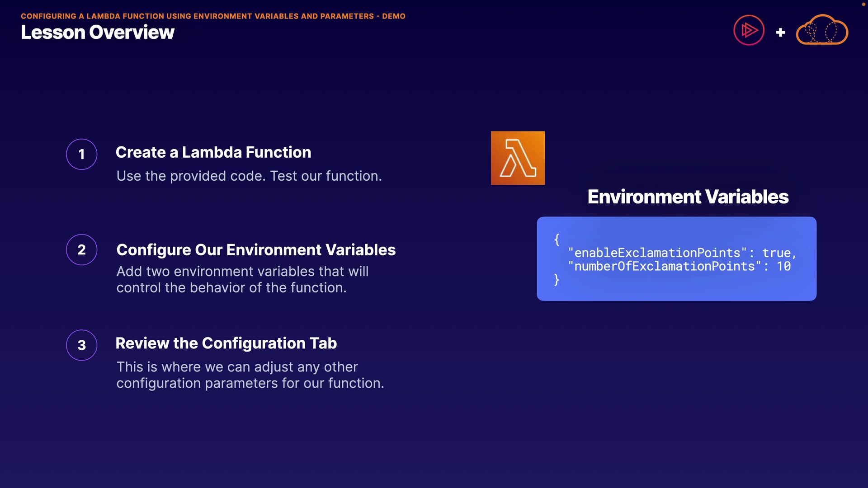Click the orange course subtitle header text
The image size is (868, 488).
(213, 16)
